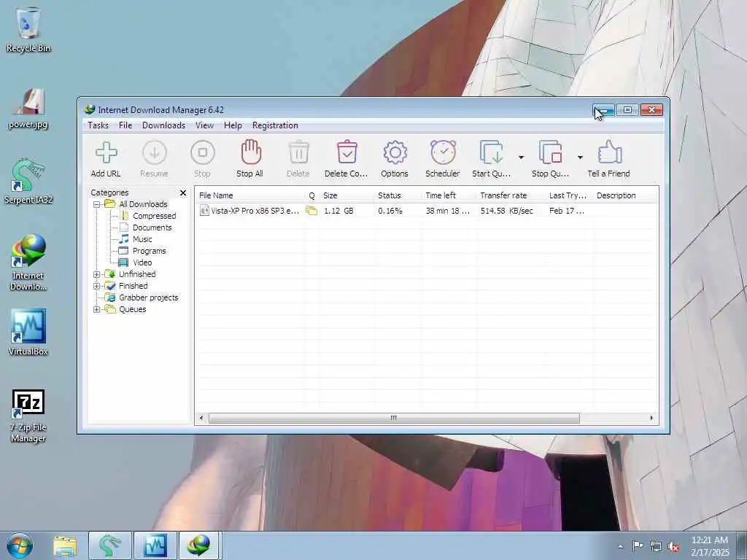Sort by Transfer rate column header
The width and height of the screenshot is (747, 560).
[x=511, y=195]
